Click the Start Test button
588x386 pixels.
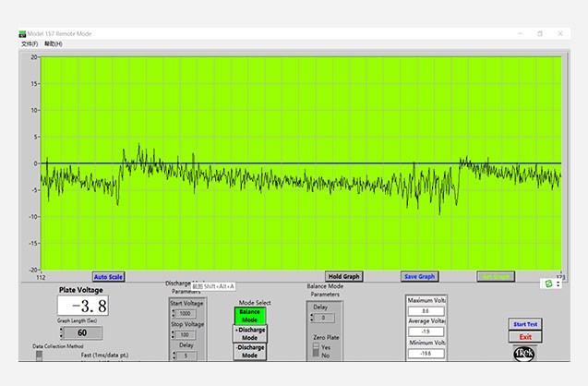pos(525,324)
